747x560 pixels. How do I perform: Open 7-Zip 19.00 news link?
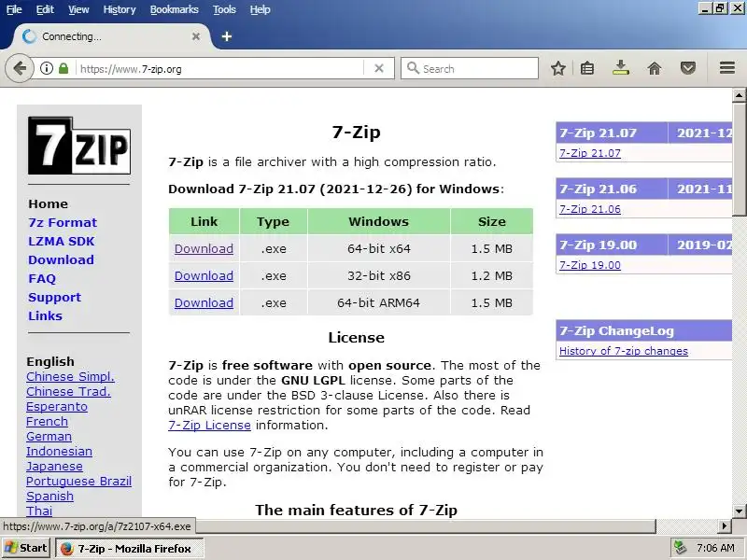pyautogui.click(x=590, y=265)
